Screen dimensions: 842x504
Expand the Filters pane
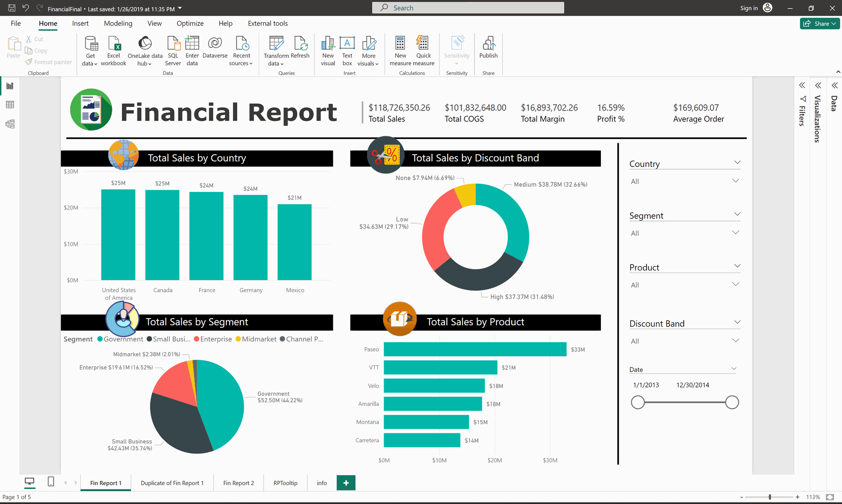pos(802,85)
